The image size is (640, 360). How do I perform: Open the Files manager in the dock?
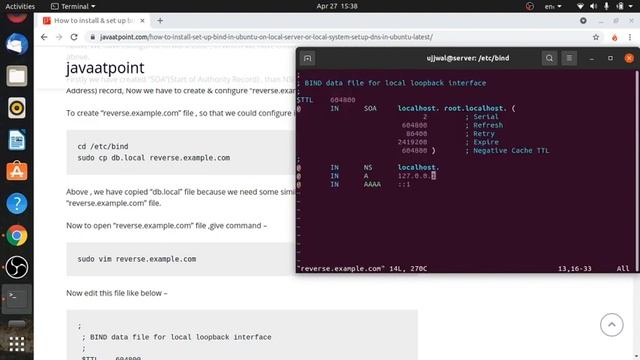point(17,76)
